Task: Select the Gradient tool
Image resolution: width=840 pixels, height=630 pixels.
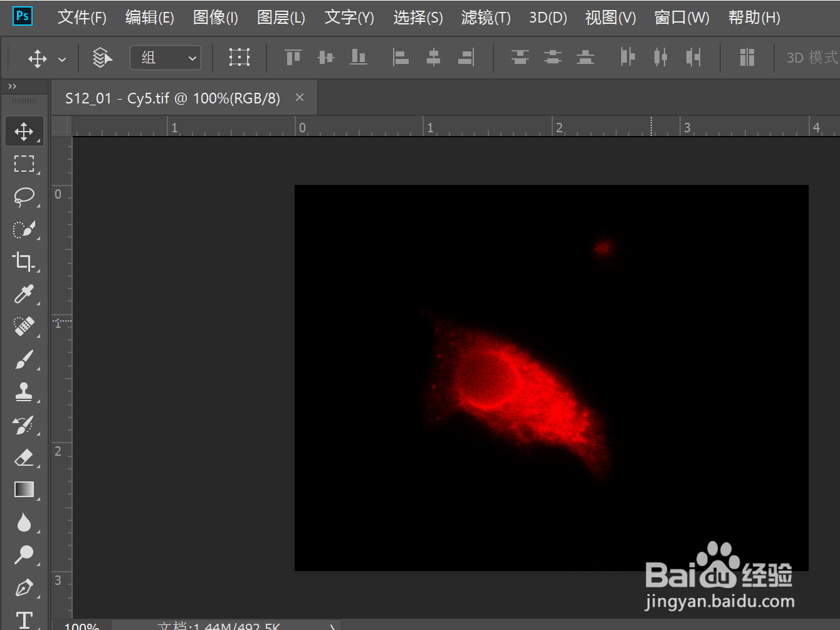Action: pos(24,490)
